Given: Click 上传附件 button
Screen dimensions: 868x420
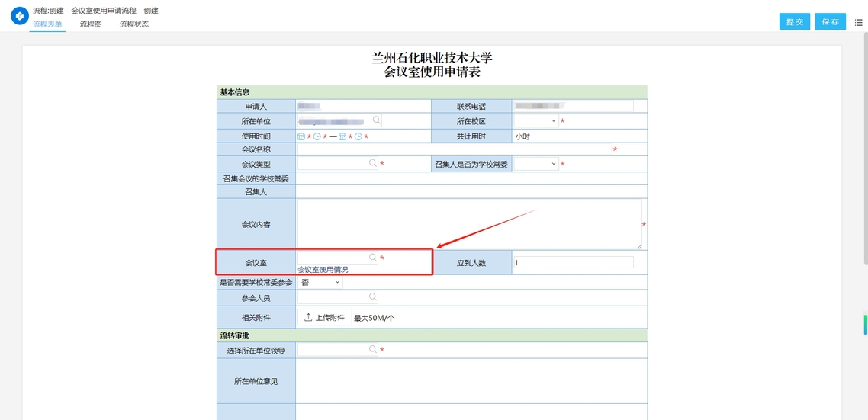Looking at the screenshot, I should 325,318.
